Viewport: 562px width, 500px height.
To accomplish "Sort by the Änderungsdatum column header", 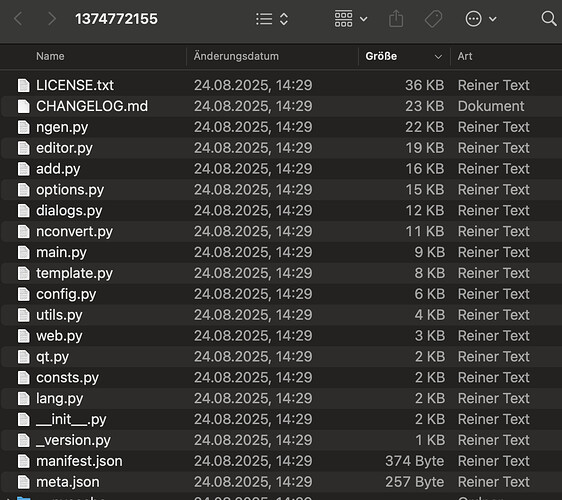I will [236, 56].
